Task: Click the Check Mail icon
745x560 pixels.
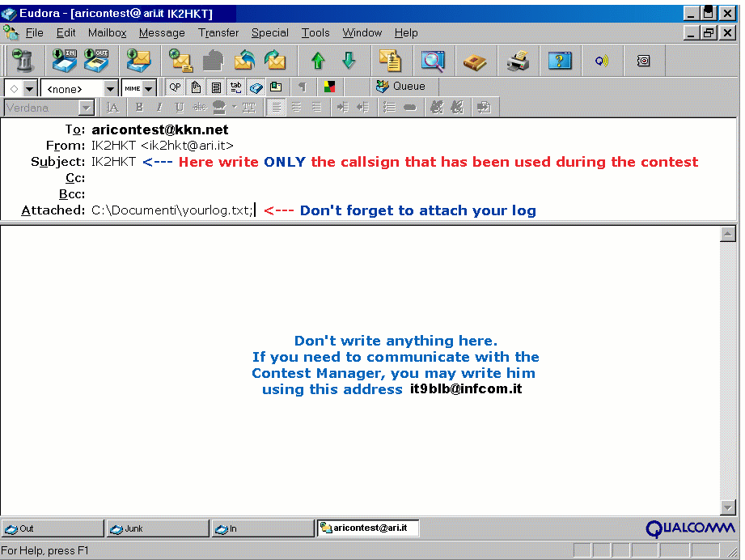Action: (139, 61)
